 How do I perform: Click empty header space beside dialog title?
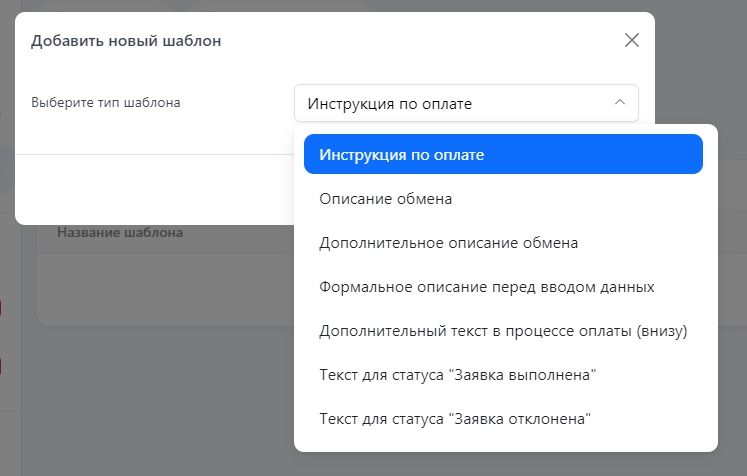[420, 41]
